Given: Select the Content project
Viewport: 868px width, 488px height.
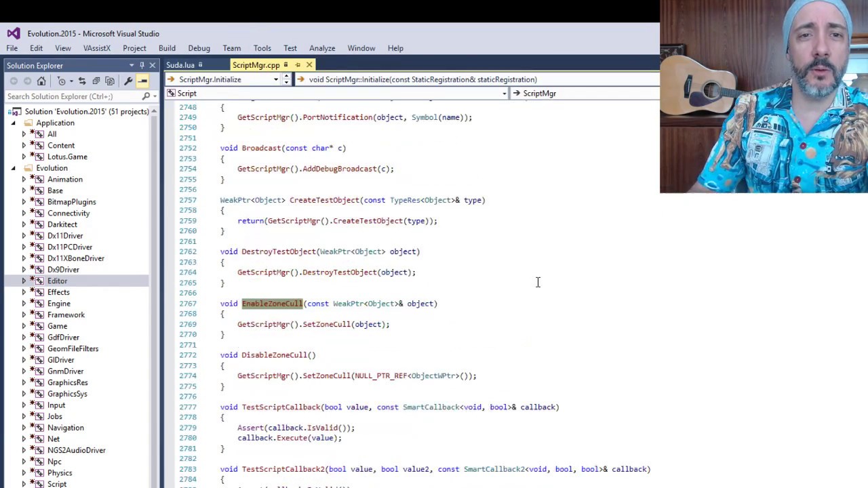Looking at the screenshot, I should point(61,146).
